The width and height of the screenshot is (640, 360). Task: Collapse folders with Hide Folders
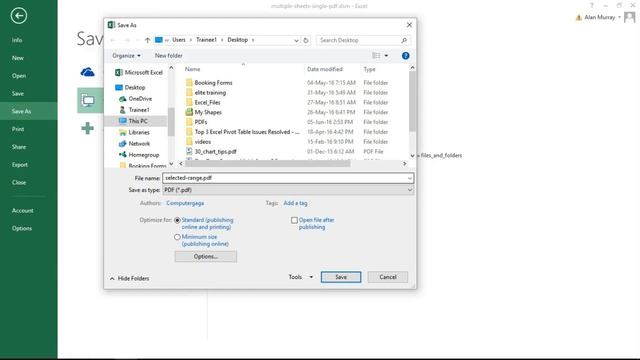[129, 278]
